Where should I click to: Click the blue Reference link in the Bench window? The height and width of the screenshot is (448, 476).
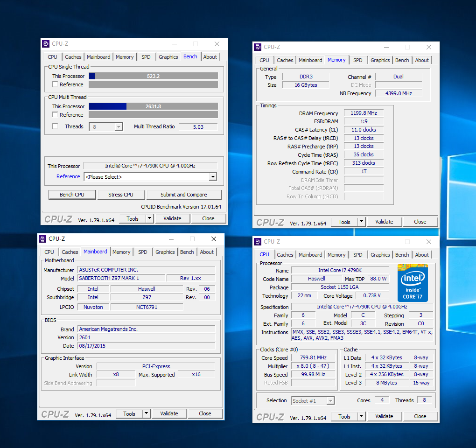click(x=68, y=176)
